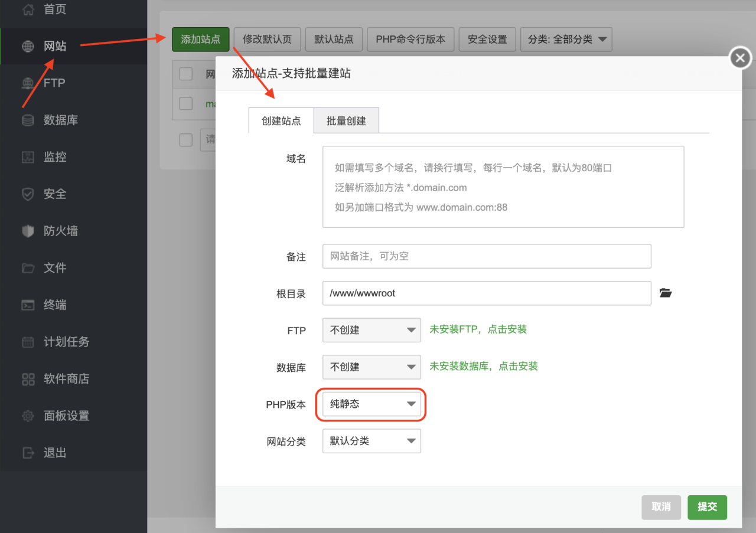This screenshot has width=756, height=533.
Task: Open the 分类: 全部分类 filter dropdown
Action: pyautogui.click(x=566, y=39)
